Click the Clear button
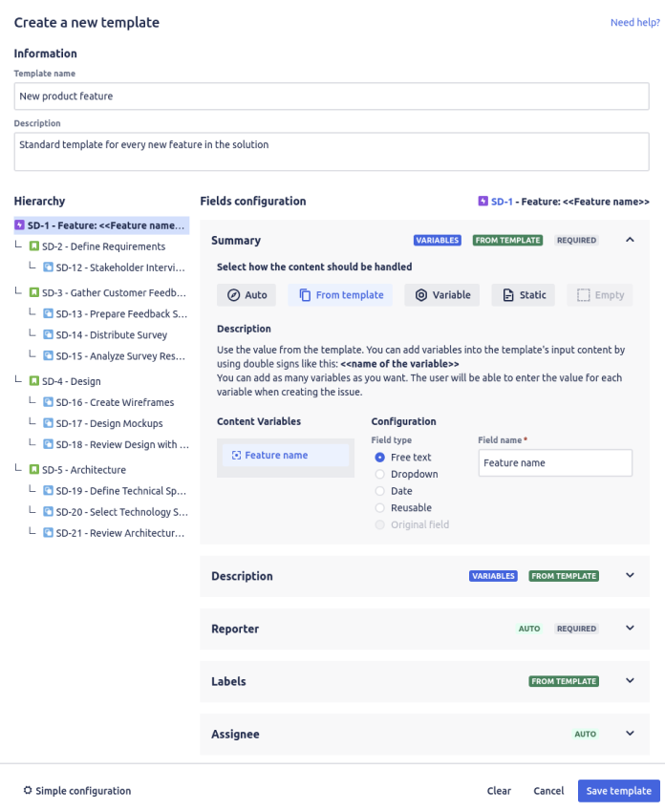Screen dimensions: 665x812 tap(499, 791)
